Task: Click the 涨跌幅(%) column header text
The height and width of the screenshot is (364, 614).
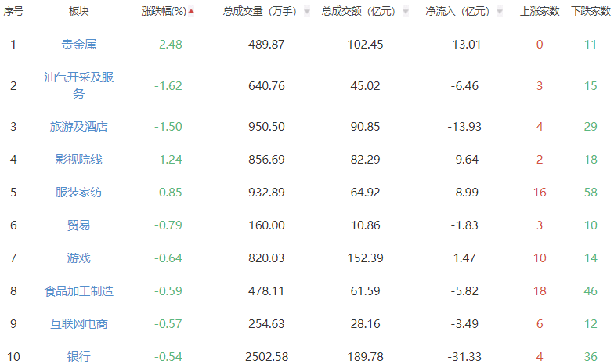Action: click(164, 11)
